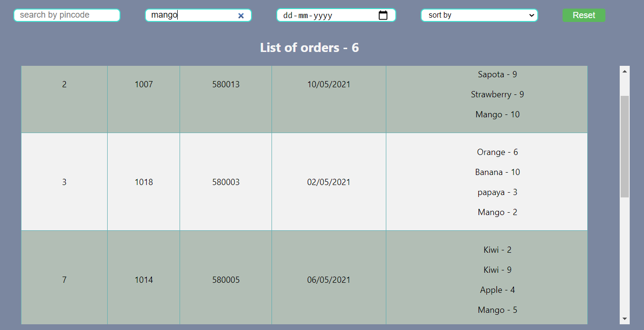Click the Mango - 10 item
Screen dimensions: 644x330
[497, 114]
